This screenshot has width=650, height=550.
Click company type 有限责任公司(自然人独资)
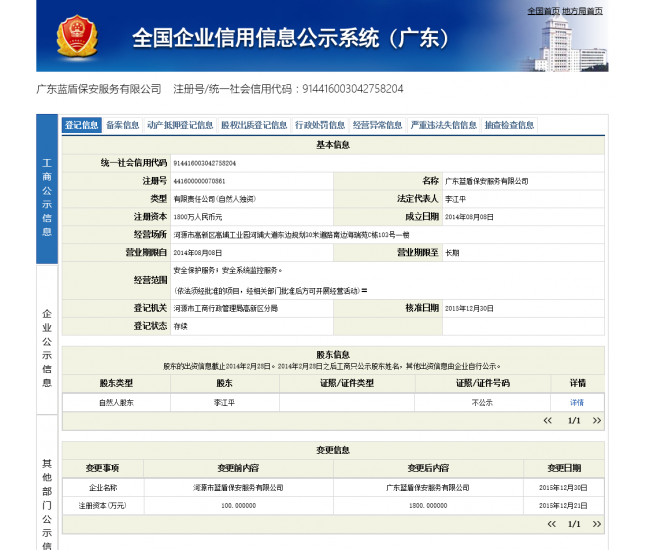(x=214, y=199)
